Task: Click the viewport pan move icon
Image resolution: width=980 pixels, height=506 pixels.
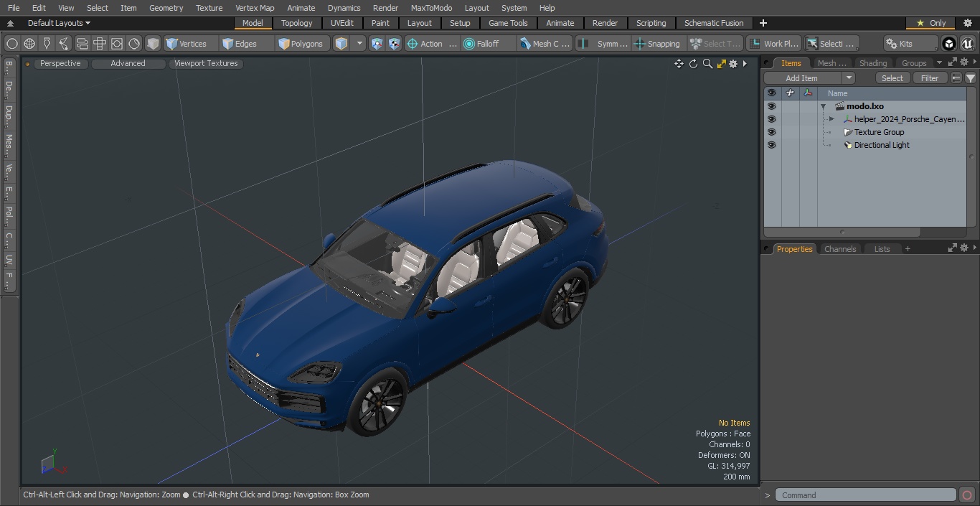Action: (x=679, y=64)
